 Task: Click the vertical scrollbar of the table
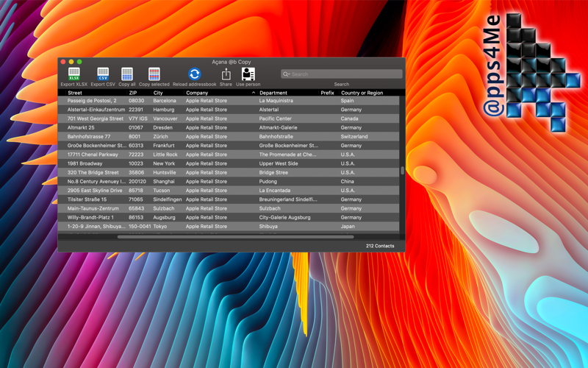point(402,170)
